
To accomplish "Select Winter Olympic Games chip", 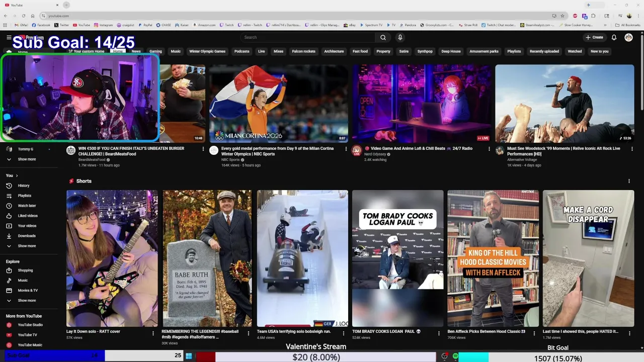I will click(x=207, y=51).
